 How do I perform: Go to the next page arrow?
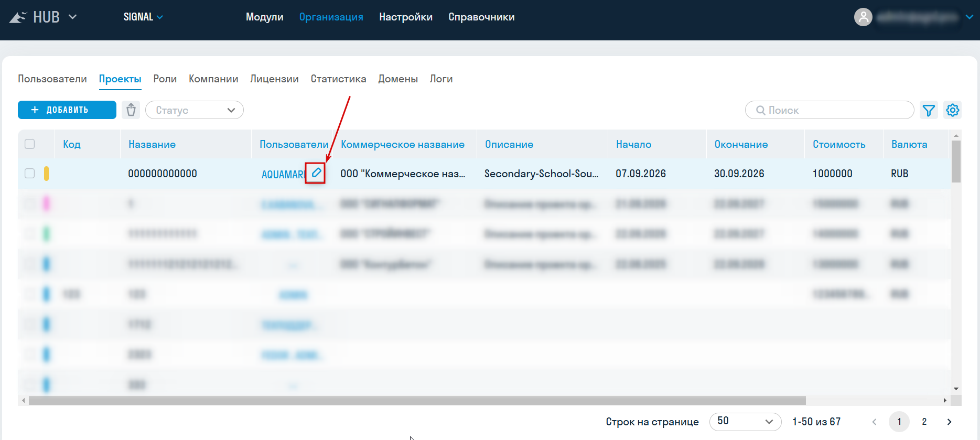click(950, 422)
